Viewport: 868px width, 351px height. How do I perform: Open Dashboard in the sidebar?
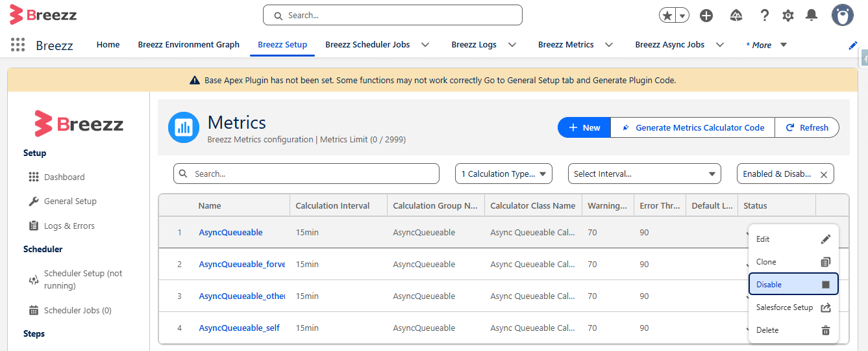click(x=64, y=177)
